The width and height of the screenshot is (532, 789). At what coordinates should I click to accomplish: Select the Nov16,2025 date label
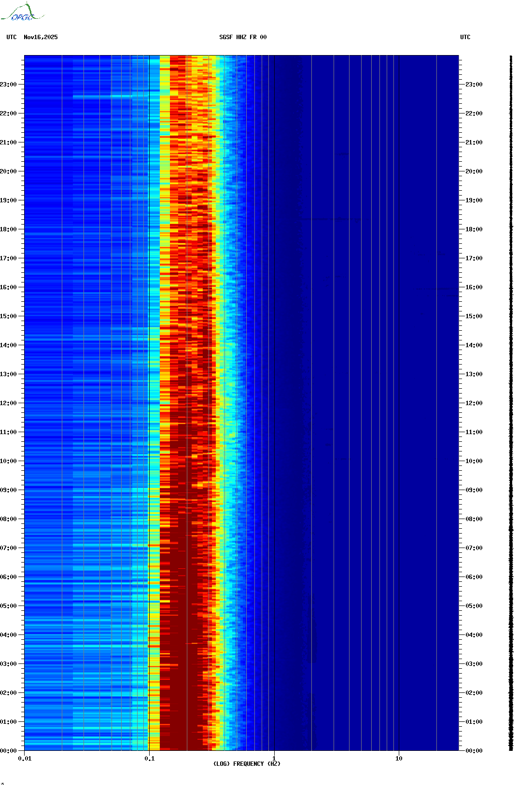pos(41,37)
